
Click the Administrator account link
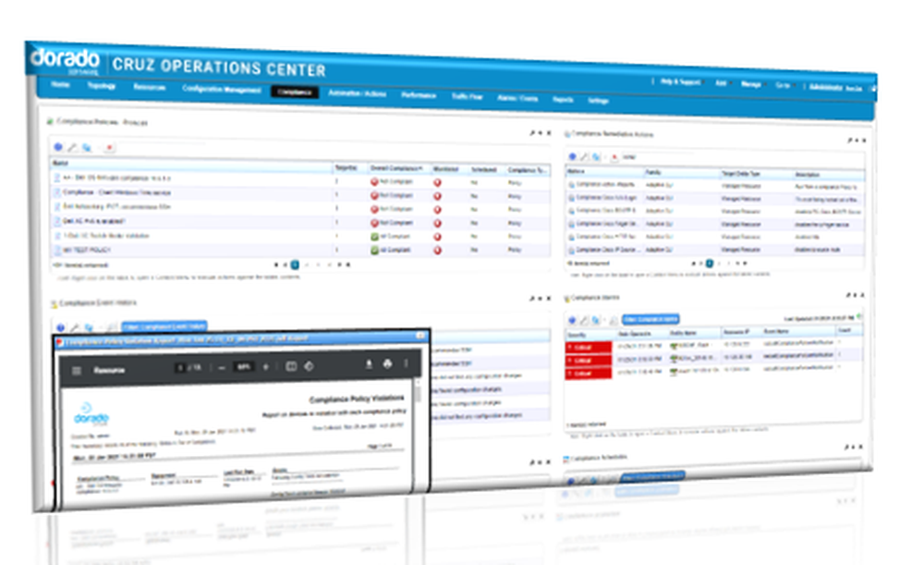(x=825, y=87)
